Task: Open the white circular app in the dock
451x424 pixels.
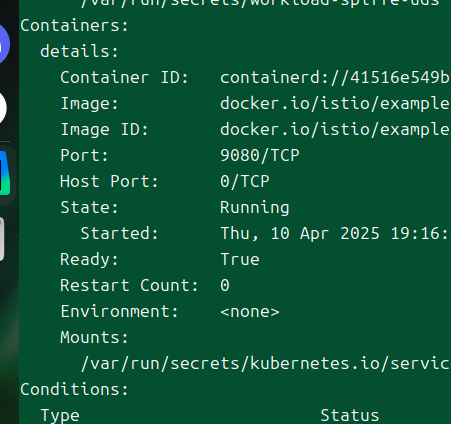Action: (x=3, y=108)
